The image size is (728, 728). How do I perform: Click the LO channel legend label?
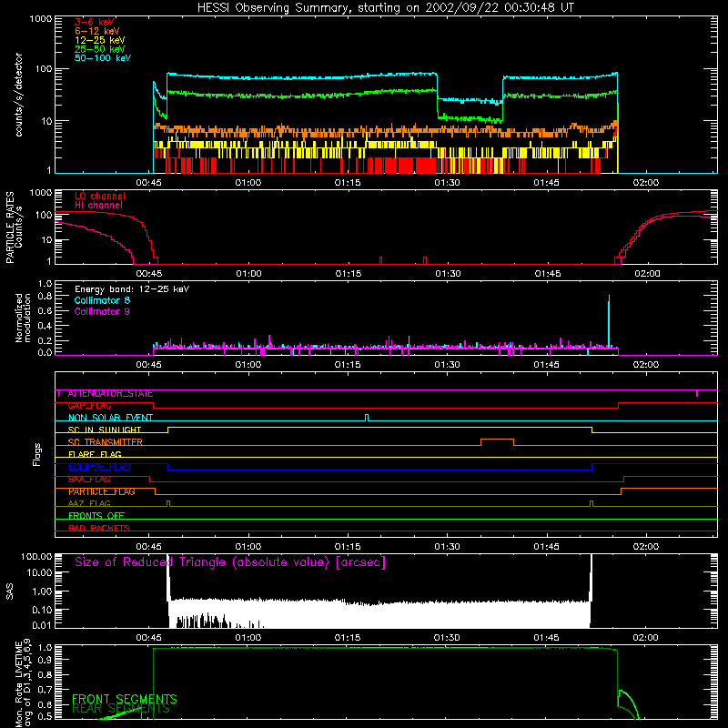pyautogui.click(x=100, y=196)
